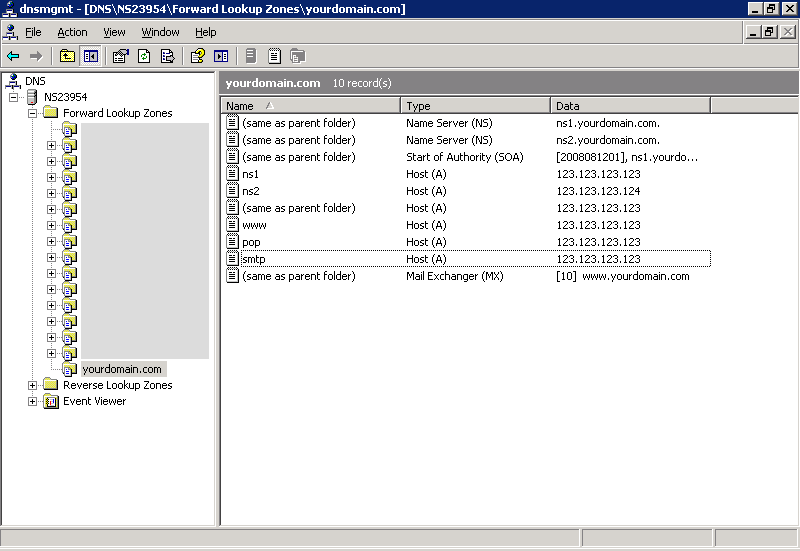The width and height of the screenshot is (800, 551).
Task: Select the smtp host record row
Action: click(468, 259)
